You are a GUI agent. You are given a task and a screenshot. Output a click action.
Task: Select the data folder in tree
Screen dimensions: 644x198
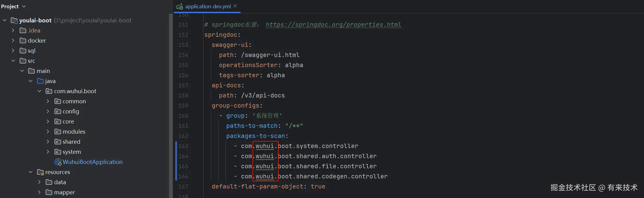coord(60,182)
